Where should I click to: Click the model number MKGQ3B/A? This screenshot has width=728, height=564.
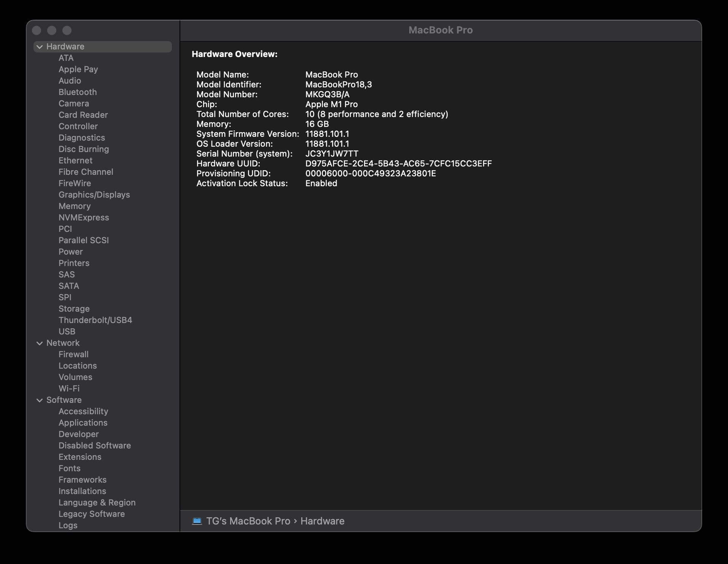pos(327,94)
